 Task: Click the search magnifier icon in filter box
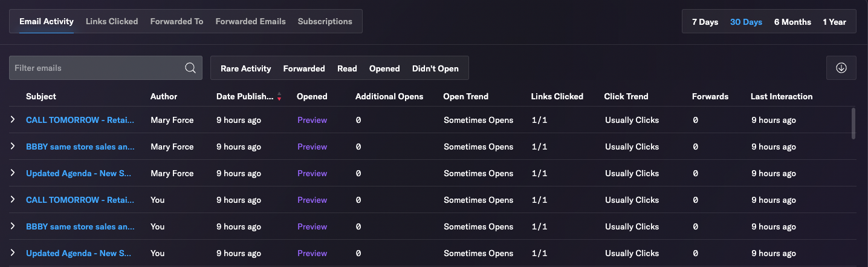pos(190,68)
